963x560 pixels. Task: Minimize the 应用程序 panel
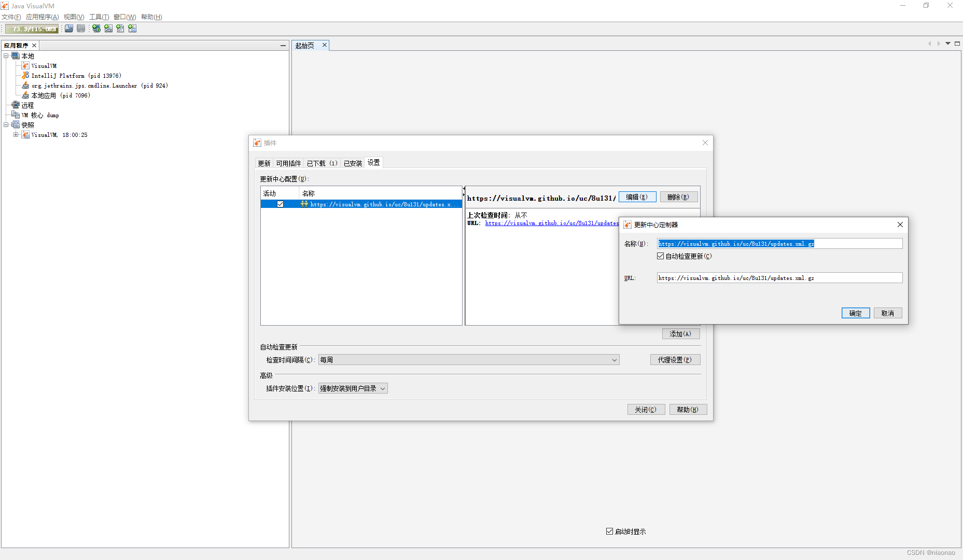(283, 46)
